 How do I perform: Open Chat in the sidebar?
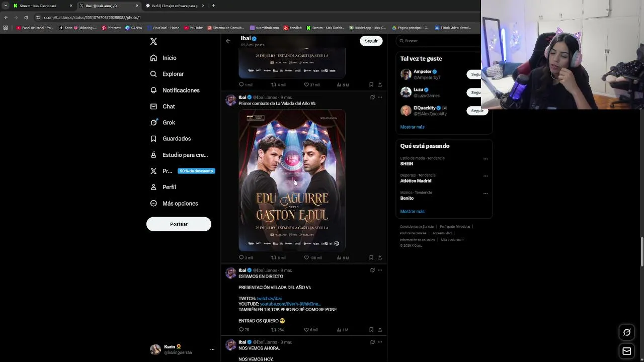(x=163, y=106)
